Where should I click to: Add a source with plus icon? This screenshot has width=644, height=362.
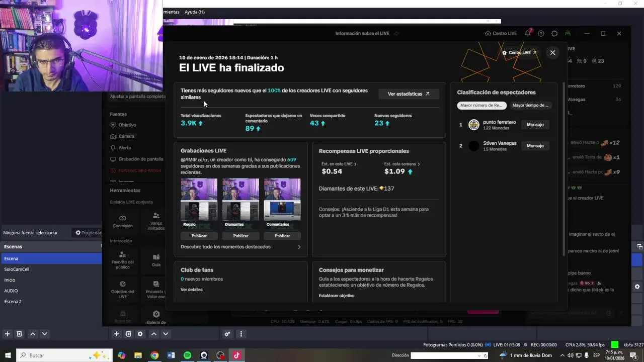(116, 334)
